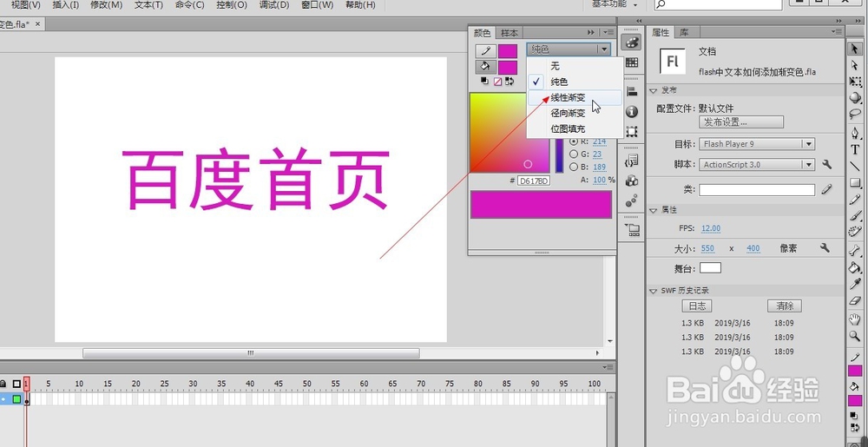The image size is (868, 447).
Task: Click the stage color swatch 舞台
Action: pos(710,267)
